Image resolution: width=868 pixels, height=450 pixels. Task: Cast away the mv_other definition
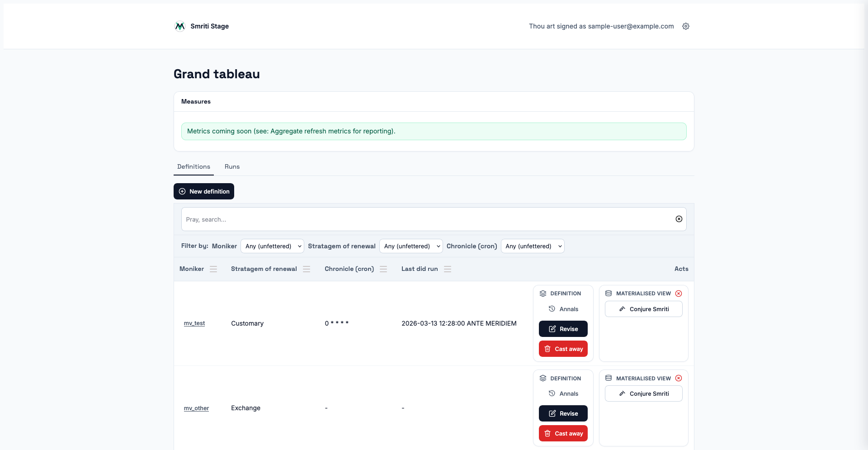tap(563, 433)
